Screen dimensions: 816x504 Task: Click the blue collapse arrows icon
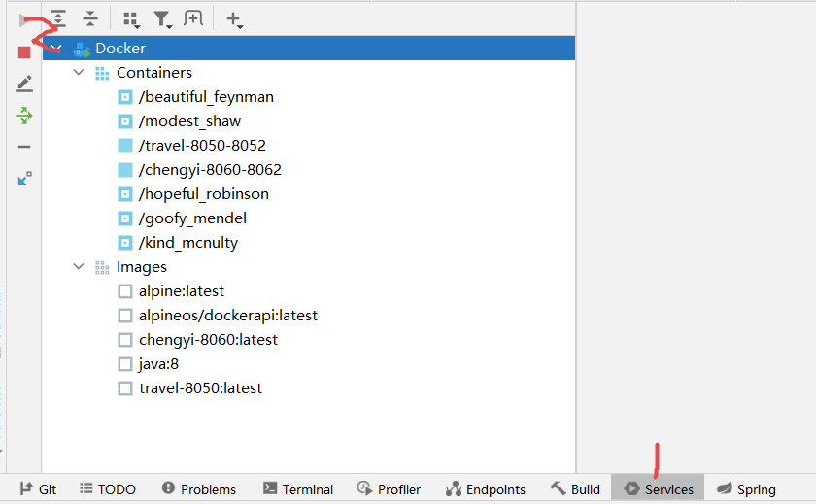[24, 179]
